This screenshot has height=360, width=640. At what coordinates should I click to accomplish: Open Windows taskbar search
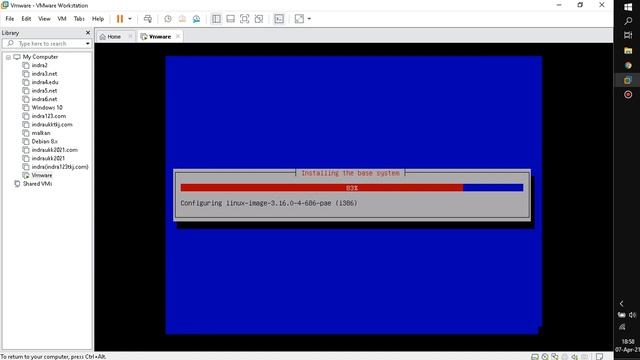click(x=628, y=21)
